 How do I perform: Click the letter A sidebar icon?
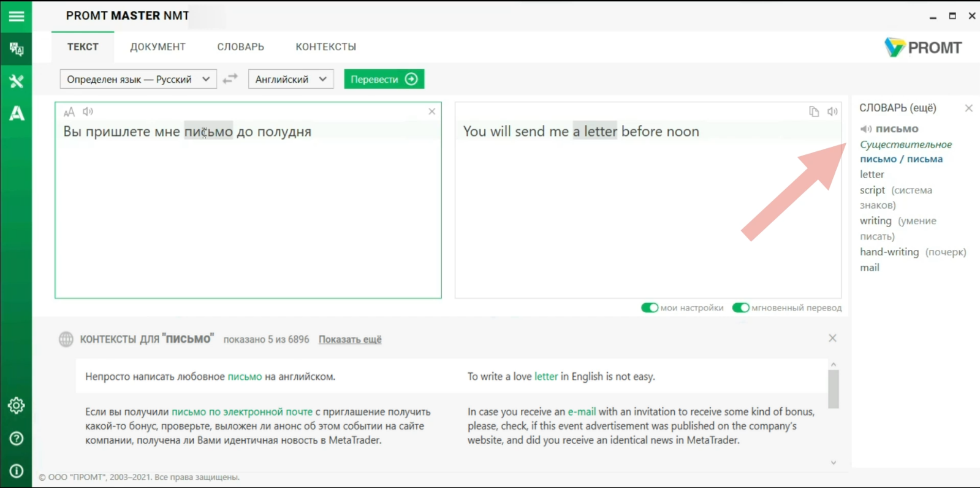click(17, 113)
